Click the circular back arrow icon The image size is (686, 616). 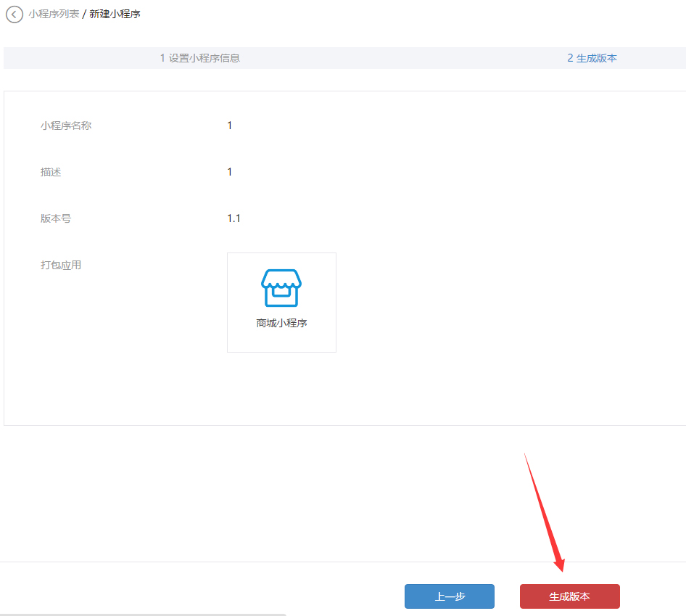[x=14, y=15]
